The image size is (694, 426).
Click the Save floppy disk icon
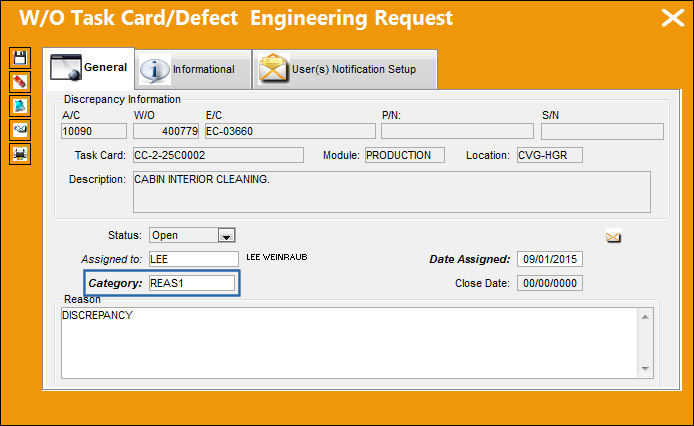(x=20, y=58)
